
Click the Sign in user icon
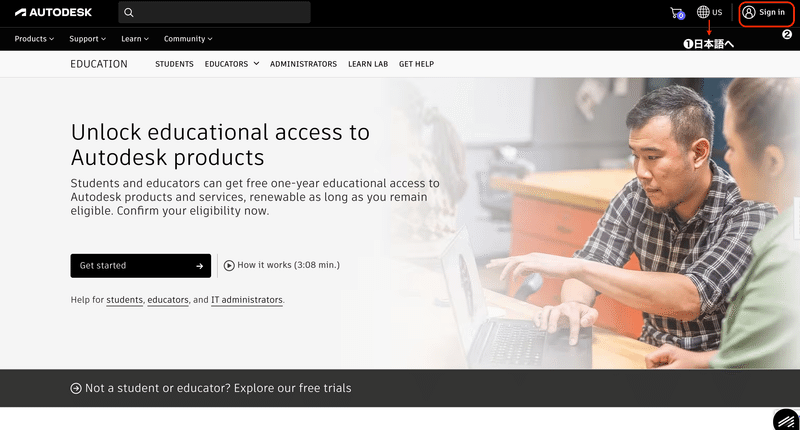(x=748, y=12)
